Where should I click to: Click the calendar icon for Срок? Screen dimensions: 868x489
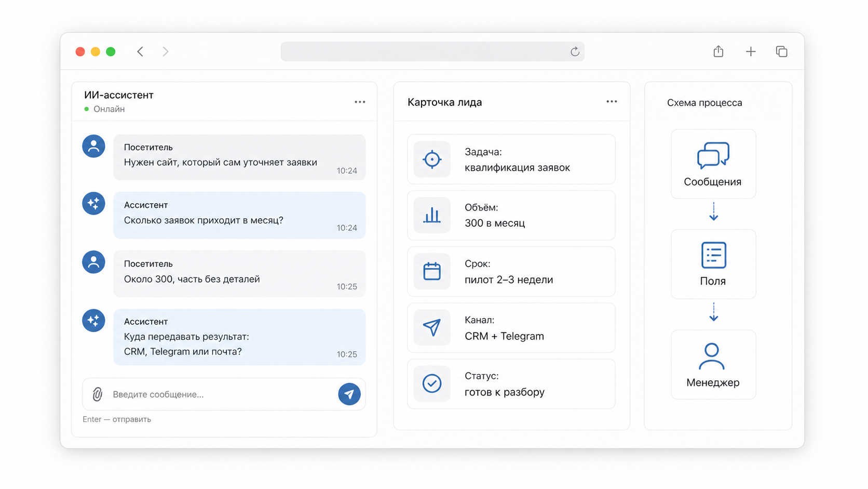pos(432,271)
